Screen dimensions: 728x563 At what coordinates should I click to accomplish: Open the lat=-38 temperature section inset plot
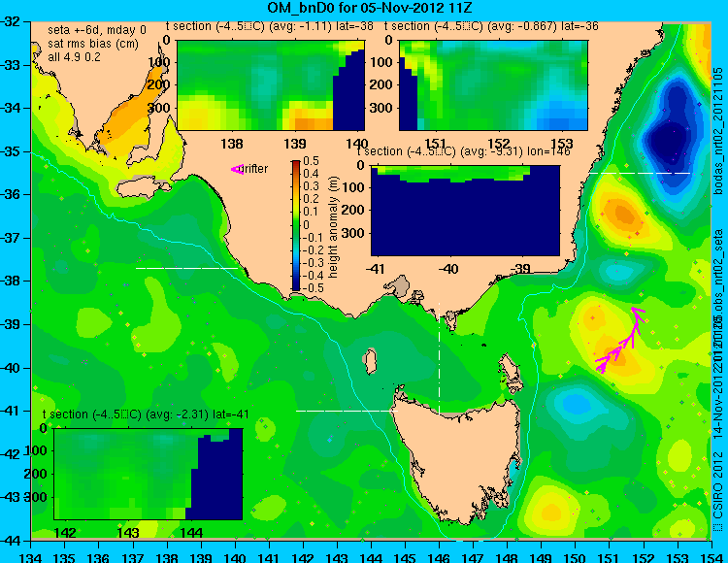(271, 85)
